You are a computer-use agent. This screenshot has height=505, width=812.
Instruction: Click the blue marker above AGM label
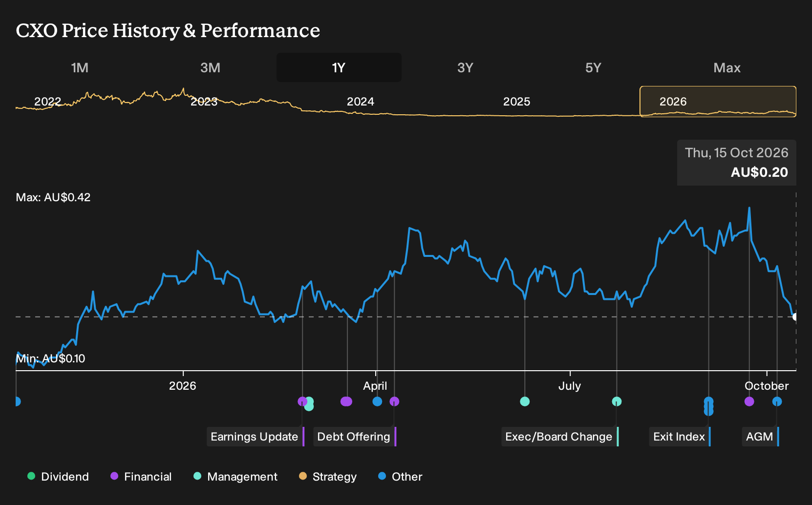coord(777,401)
